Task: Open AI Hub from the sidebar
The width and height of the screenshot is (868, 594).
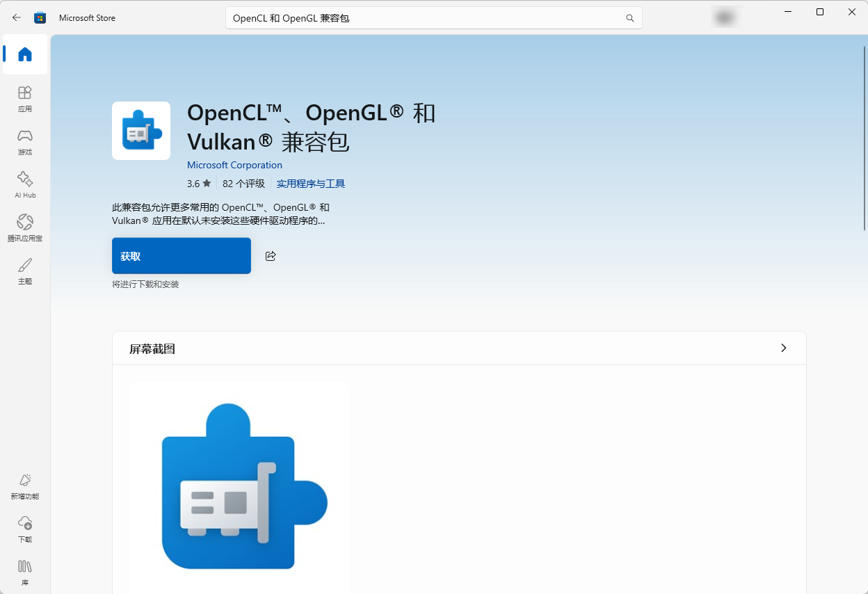Action: (x=25, y=184)
